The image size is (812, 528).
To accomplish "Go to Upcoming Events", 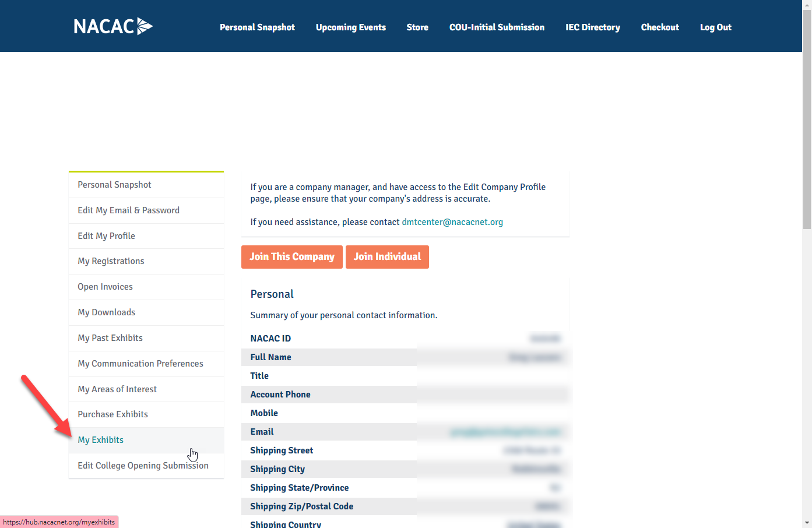I will click(x=351, y=27).
